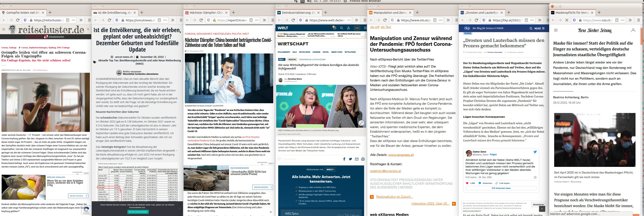Viewport: 644px width, 216px height.
Task: Expand toolbar overflow chevron in ots.at window
Action: [x=448, y=20]
